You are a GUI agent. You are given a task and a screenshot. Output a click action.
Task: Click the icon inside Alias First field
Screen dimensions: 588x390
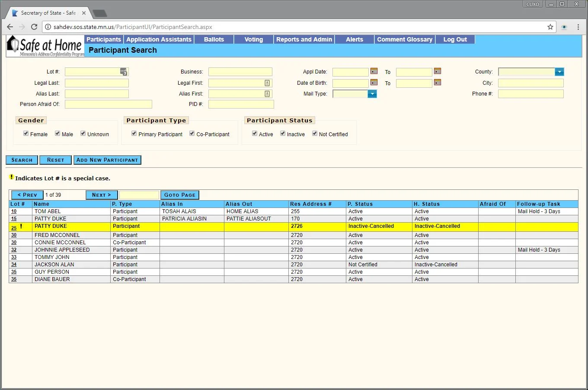tap(267, 94)
